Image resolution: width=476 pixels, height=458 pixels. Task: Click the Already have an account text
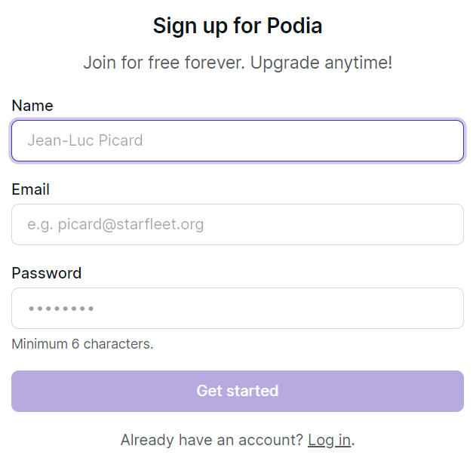point(211,440)
